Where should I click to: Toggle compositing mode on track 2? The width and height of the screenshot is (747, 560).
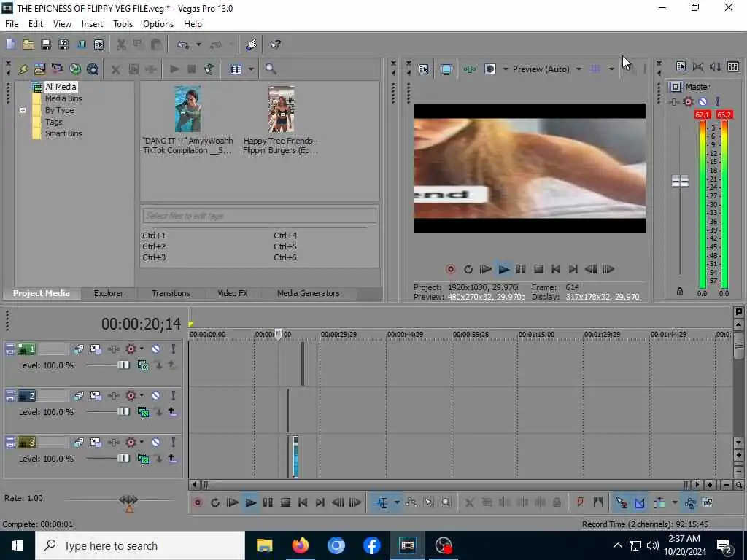[x=142, y=412]
